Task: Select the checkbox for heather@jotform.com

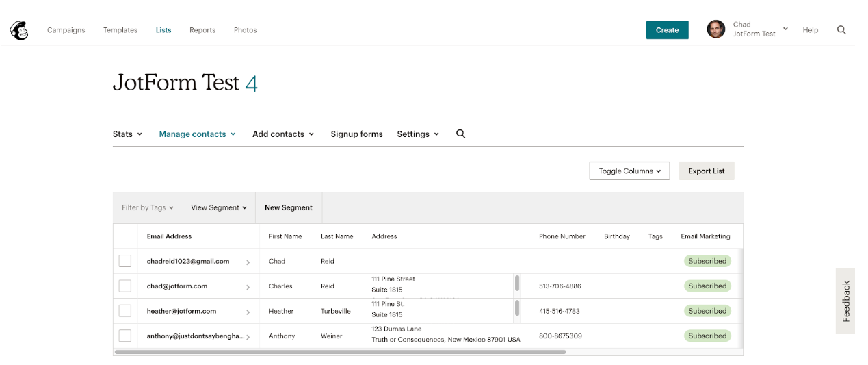Action: coord(125,311)
